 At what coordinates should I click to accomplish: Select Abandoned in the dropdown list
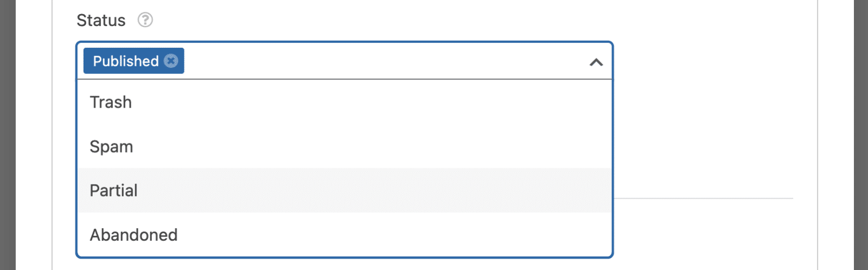coord(344,235)
